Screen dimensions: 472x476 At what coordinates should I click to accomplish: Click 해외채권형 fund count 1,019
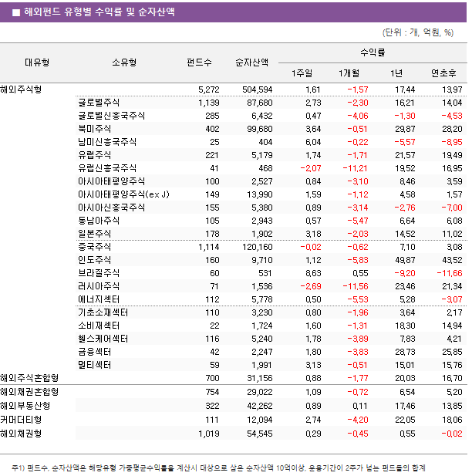point(209,434)
